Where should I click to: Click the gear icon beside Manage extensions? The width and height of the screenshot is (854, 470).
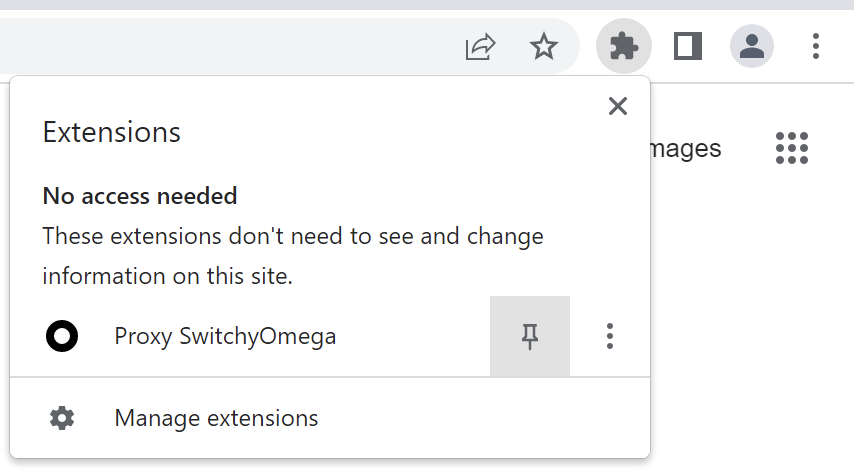click(x=62, y=418)
